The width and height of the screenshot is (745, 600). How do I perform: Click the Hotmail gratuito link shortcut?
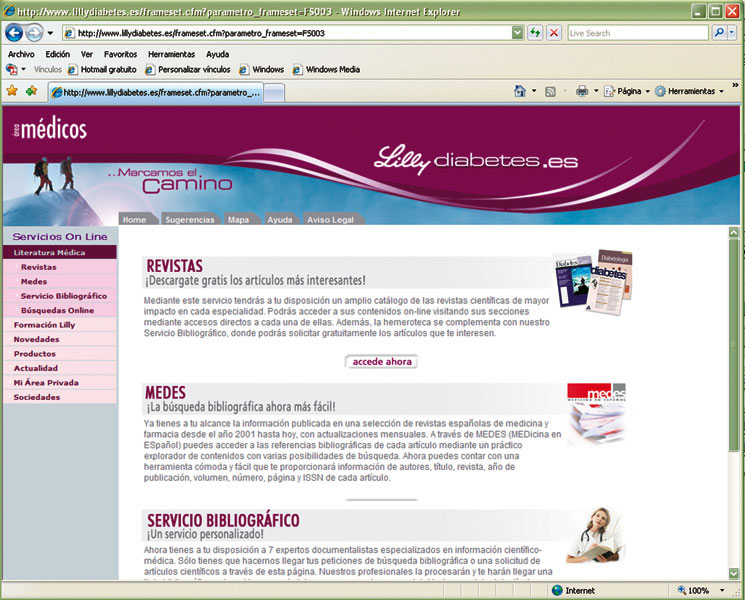tap(102, 69)
